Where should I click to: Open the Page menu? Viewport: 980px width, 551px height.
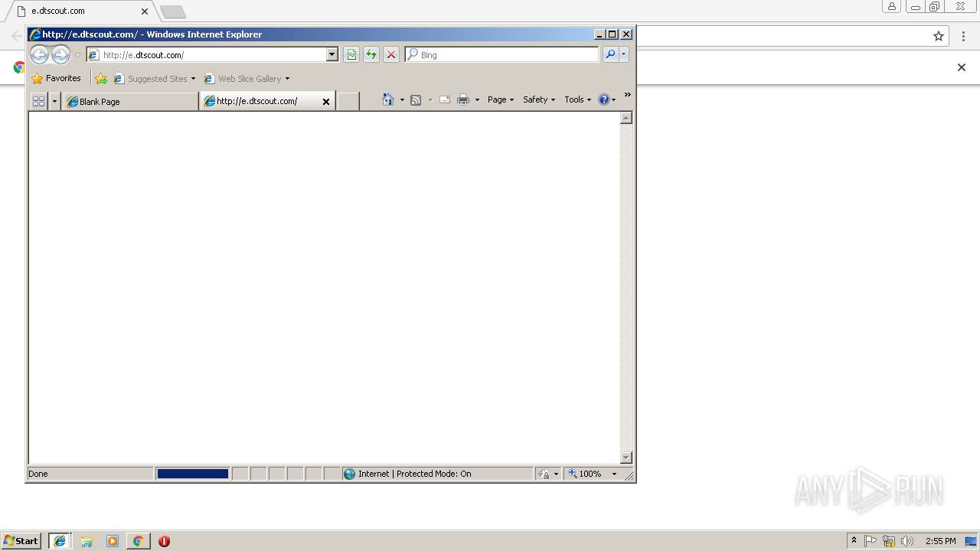pyautogui.click(x=501, y=99)
